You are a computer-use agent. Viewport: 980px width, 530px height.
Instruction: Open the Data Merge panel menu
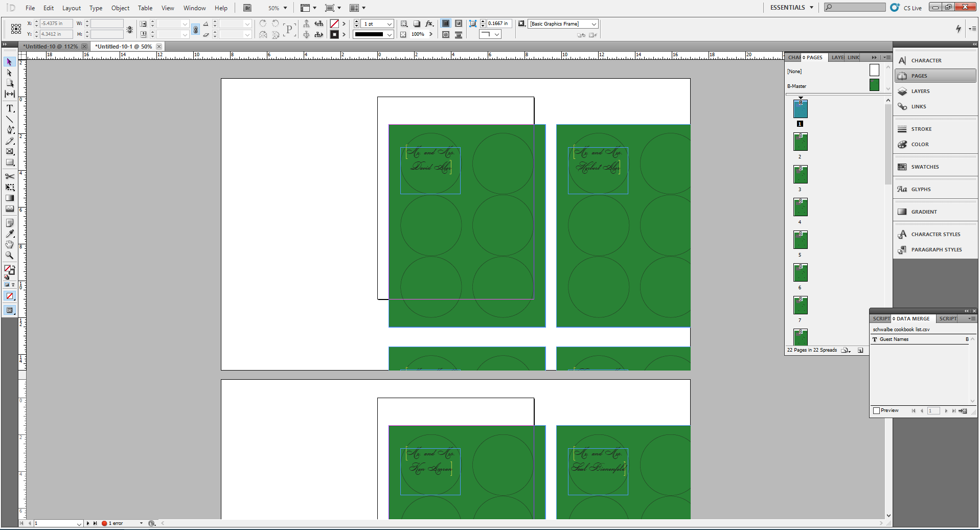pos(971,318)
